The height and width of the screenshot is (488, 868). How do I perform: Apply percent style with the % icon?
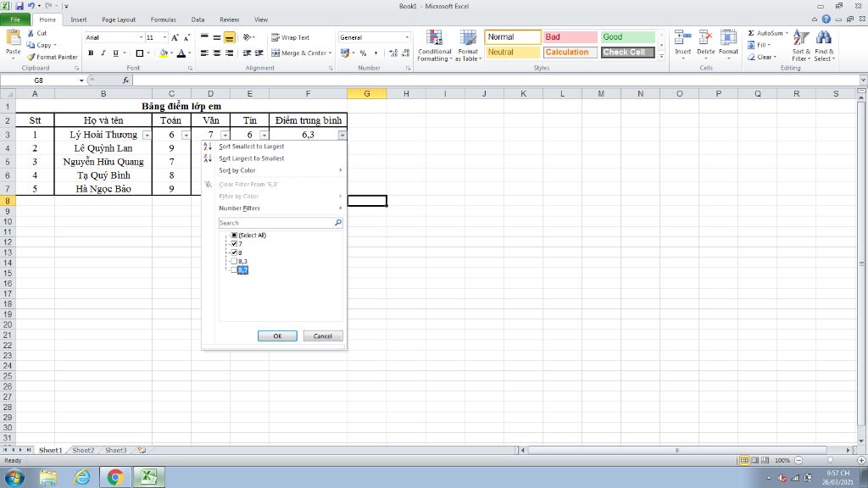[363, 53]
